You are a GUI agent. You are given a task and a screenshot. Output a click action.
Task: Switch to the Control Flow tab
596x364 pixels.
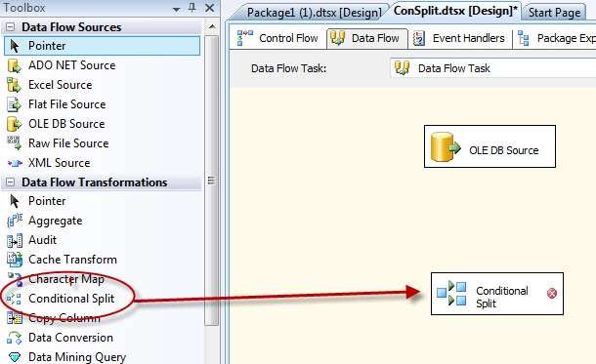[x=277, y=38]
